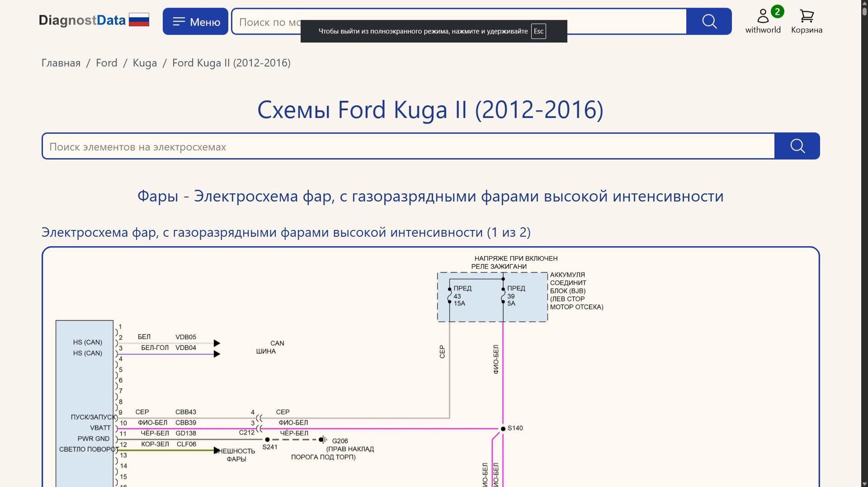Screen dimensions: 868x487
Task: Click the magnifier icon for diagram element search
Action: (797, 146)
